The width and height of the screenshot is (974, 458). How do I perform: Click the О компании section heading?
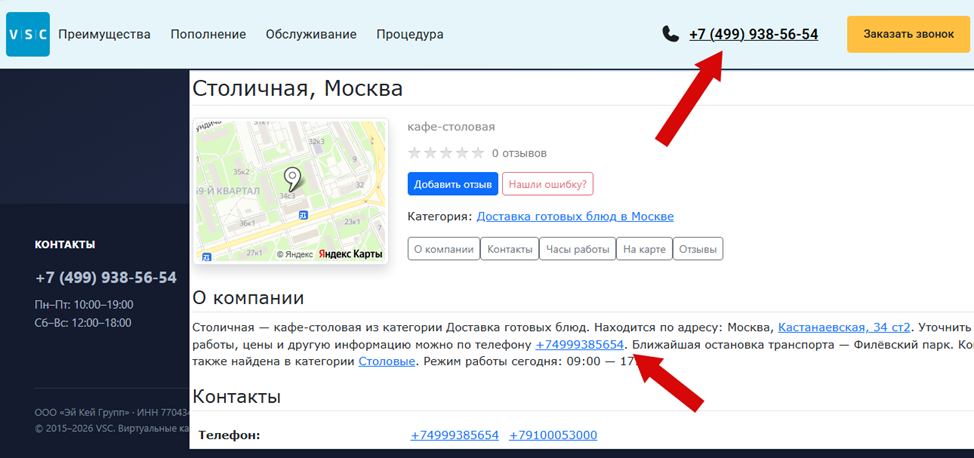point(248,298)
